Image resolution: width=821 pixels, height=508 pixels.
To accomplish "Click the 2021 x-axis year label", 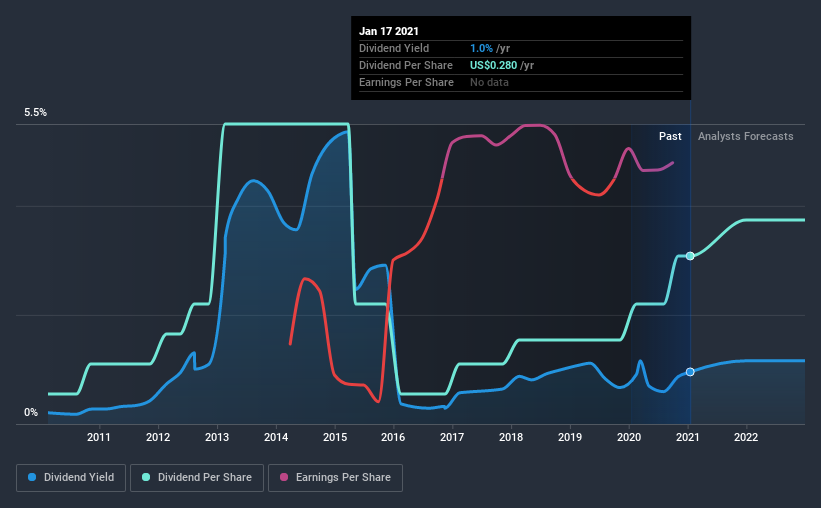I will (687, 437).
